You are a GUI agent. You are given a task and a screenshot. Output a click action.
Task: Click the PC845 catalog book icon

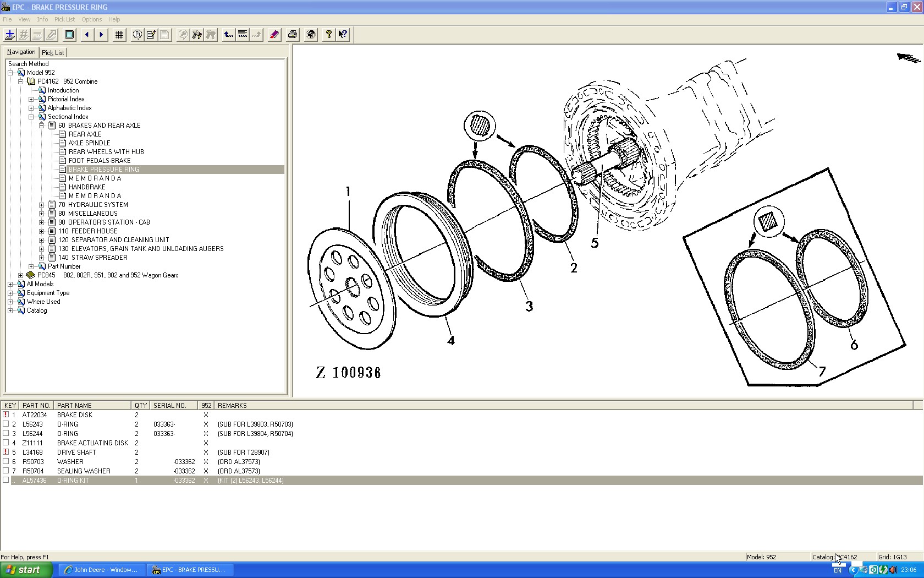coord(31,275)
